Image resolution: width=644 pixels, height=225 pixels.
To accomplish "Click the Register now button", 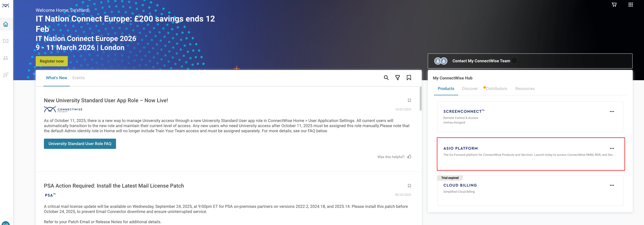I will pyautogui.click(x=52, y=61).
